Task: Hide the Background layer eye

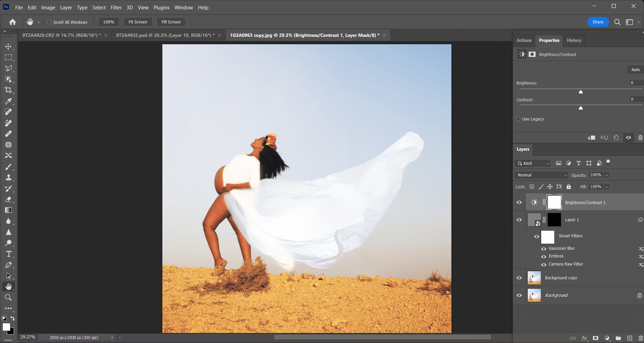Action: click(x=519, y=295)
